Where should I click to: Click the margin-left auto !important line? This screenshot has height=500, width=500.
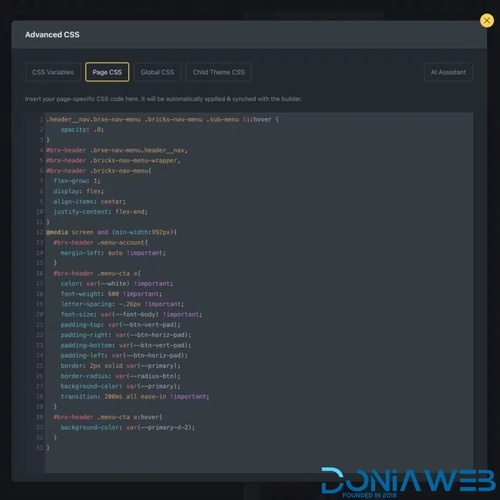coord(113,253)
